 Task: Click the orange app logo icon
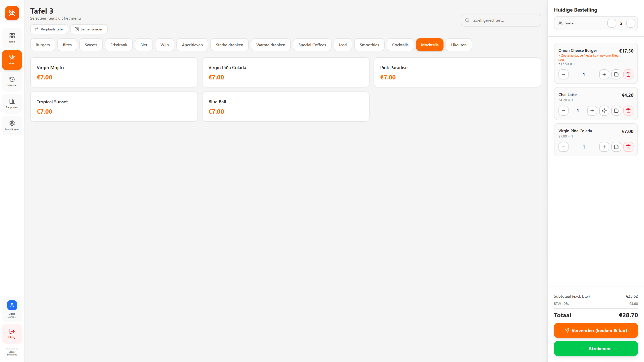(12, 13)
